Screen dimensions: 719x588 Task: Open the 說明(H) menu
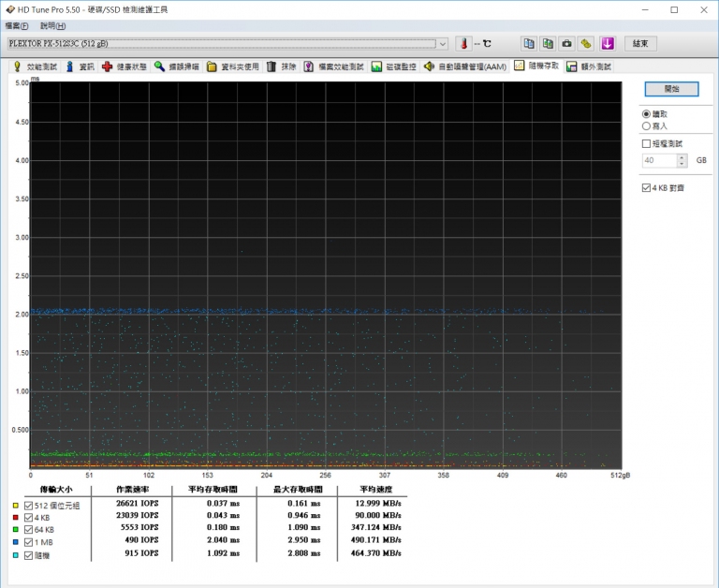(x=52, y=26)
